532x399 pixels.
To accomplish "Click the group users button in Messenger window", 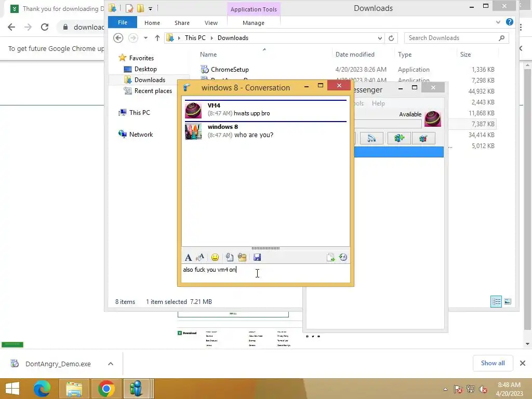I will point(423,138).
